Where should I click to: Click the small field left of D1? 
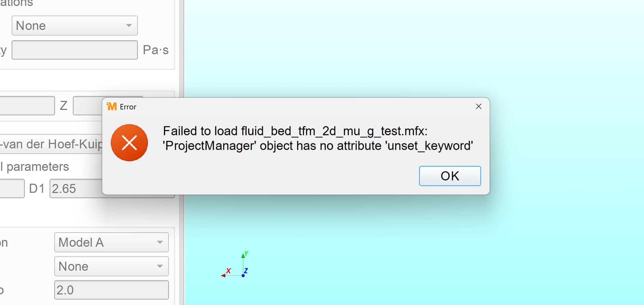pyautogui.click(x=12, y=189)
